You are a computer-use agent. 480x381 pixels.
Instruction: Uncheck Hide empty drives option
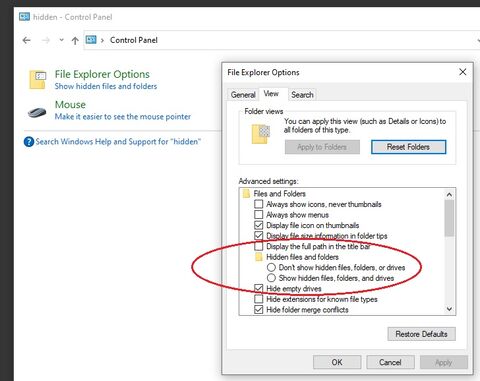[x=258, y=288]
